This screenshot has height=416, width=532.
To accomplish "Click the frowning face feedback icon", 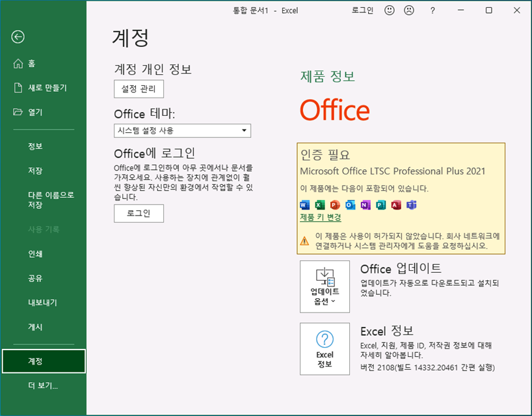I will coord(409,10).
